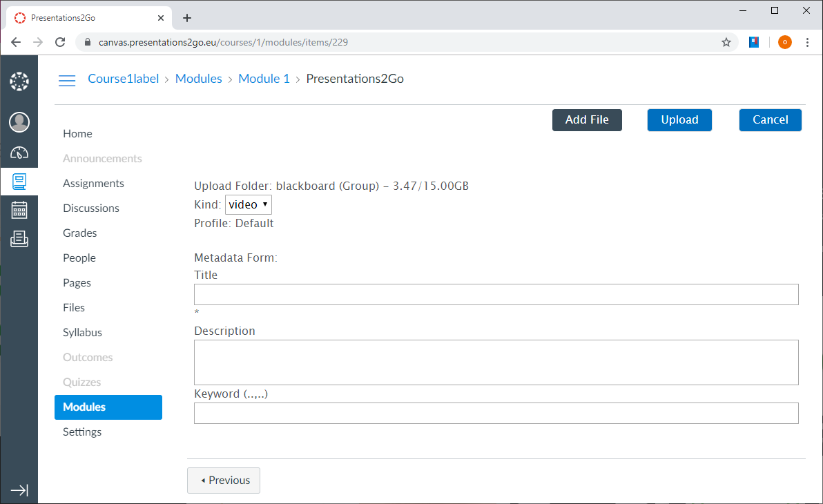This screenshot has width=823, height=504.
Task: Open the Course1label breadcrumb link
Action: click(124, 79)
